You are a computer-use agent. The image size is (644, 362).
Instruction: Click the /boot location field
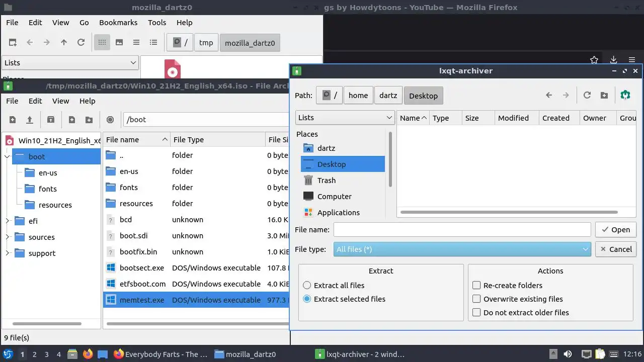[206, 120]
